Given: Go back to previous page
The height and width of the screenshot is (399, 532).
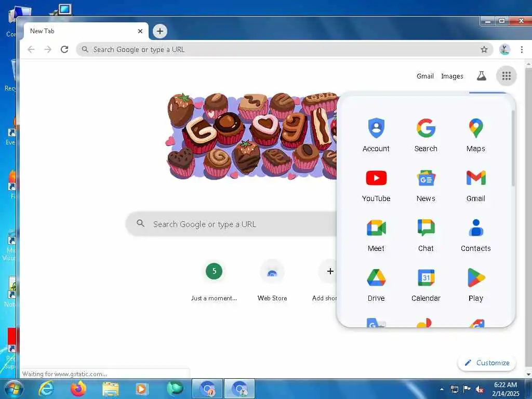Looking at the screenshot, I should (31, 49).
